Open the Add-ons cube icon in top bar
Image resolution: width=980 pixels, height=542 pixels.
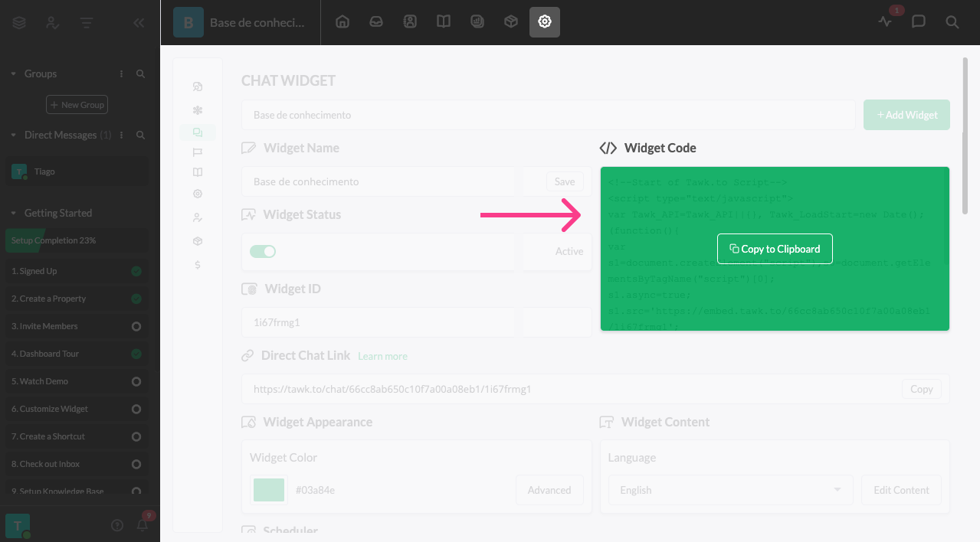511,22
